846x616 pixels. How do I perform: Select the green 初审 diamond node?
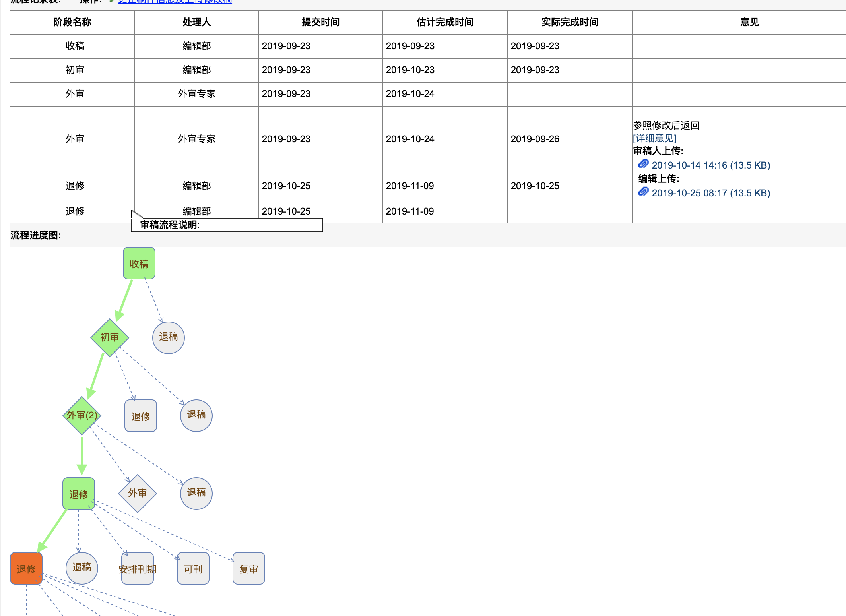click(109, 337)
